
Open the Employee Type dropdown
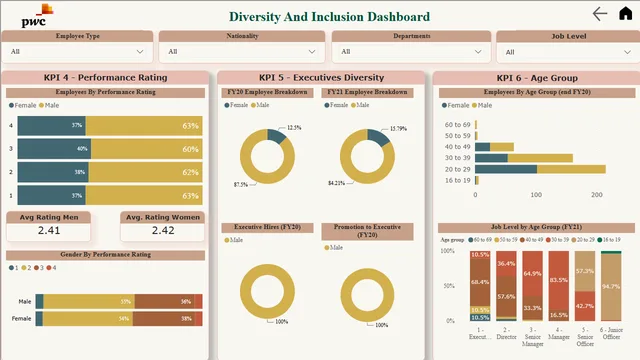pyautogui.click(x=77, y=52)
